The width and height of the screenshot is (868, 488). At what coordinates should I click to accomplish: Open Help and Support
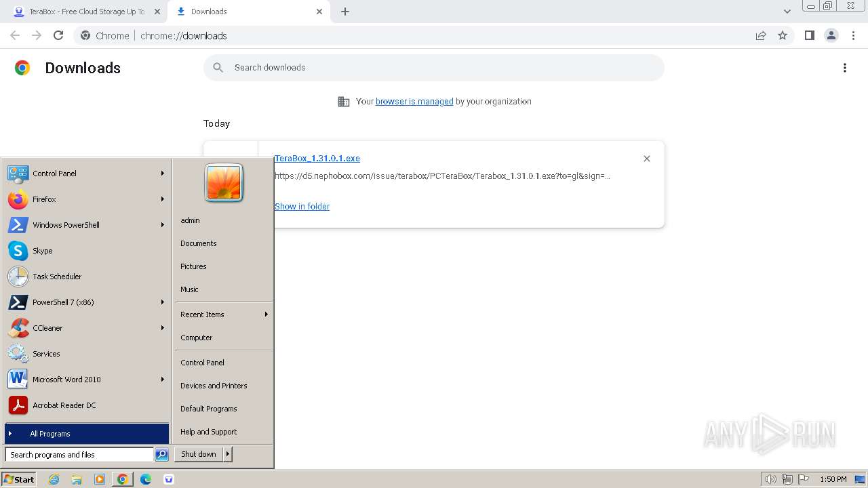pos(224,432)
